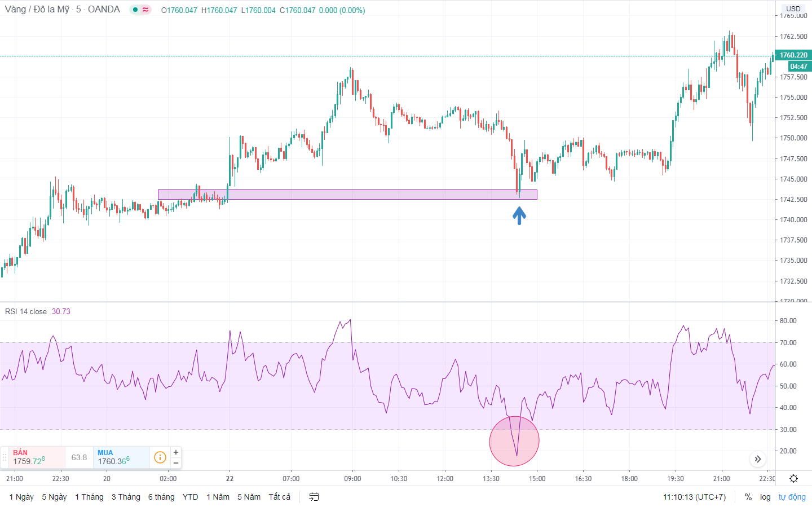Screen dimensions: 812x507
Task: Click the RSI 14 close indicator legend
Action: tap(26, 311)
